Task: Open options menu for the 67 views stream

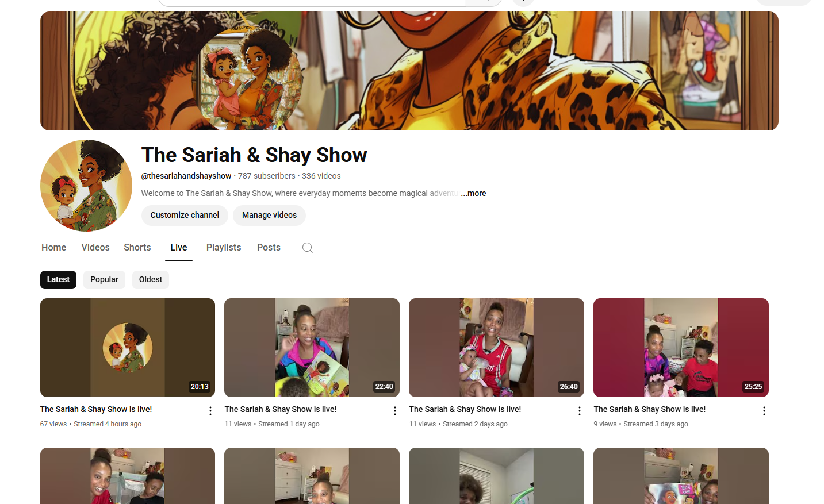Action: [x=210, y=411]
